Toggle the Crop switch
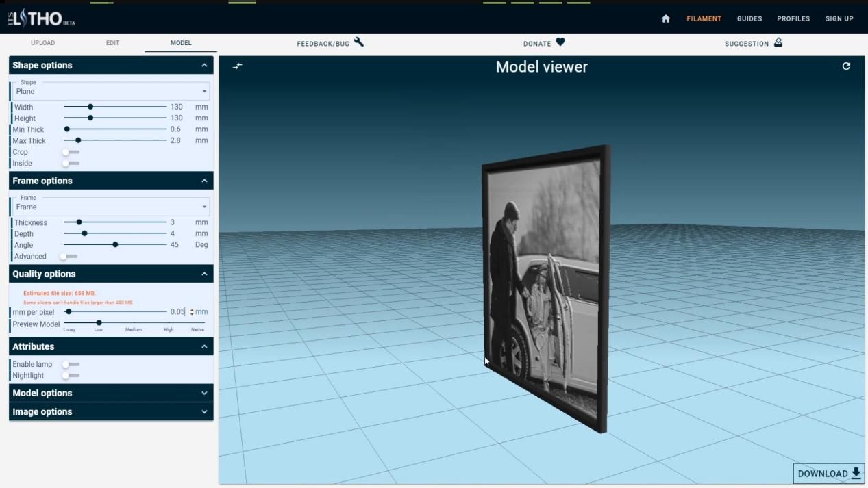868x488 pixels. [71, 152]
